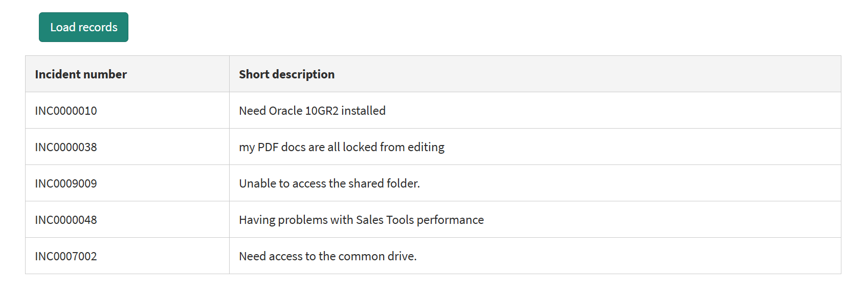Image resolution: width=868 pixels, height=290 pixels.
Task: Select 'my PDF docs are all locked' description
Action: [341, 147]
